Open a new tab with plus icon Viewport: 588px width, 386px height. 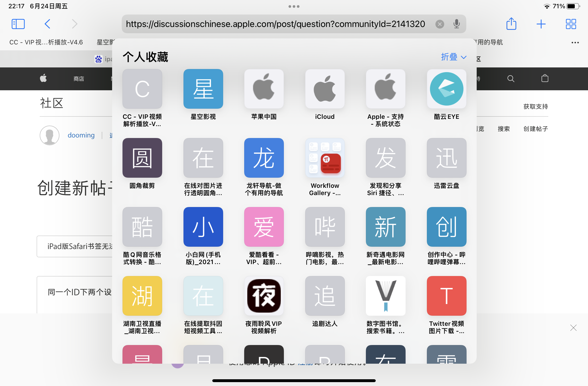541,24
